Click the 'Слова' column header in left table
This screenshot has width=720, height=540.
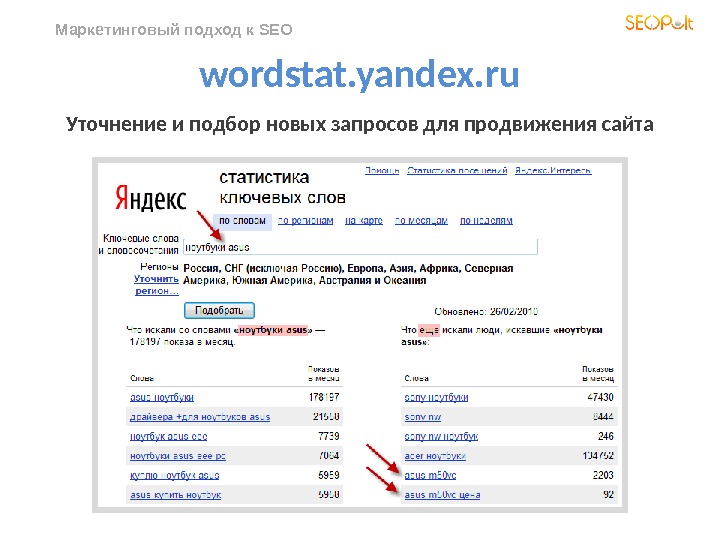(142, 378)
